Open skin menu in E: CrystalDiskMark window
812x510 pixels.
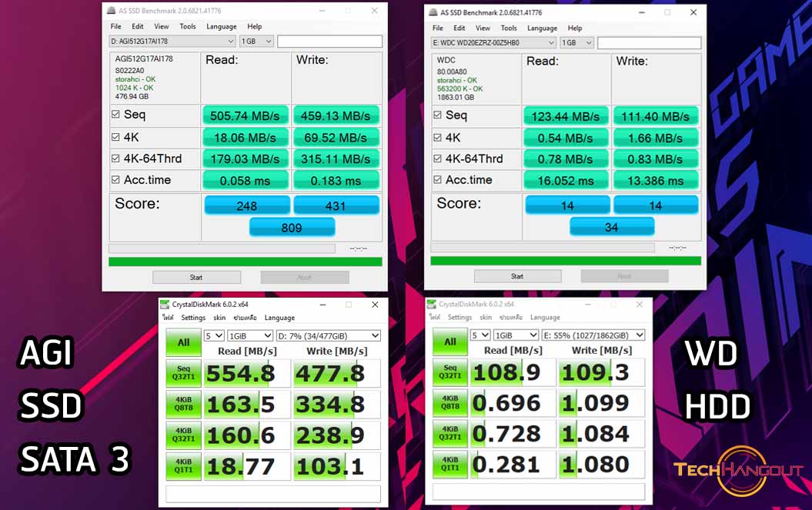[x=486, y=317]
